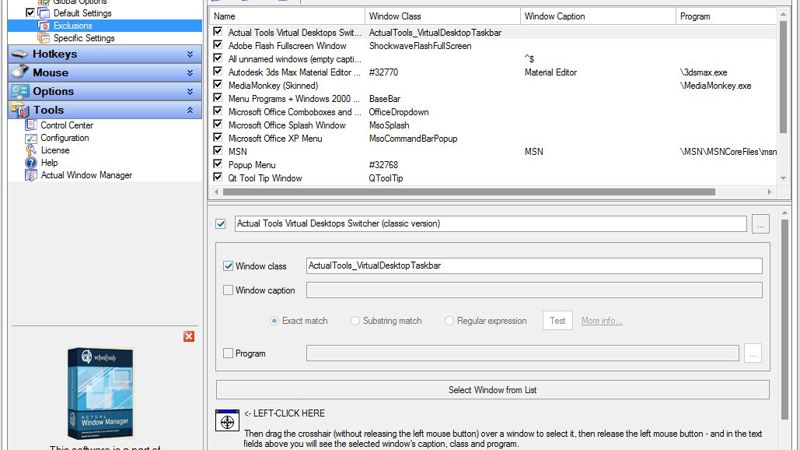Close the product advertisement with red X
Screen dimensions: 800x450
tap(189, 336)
